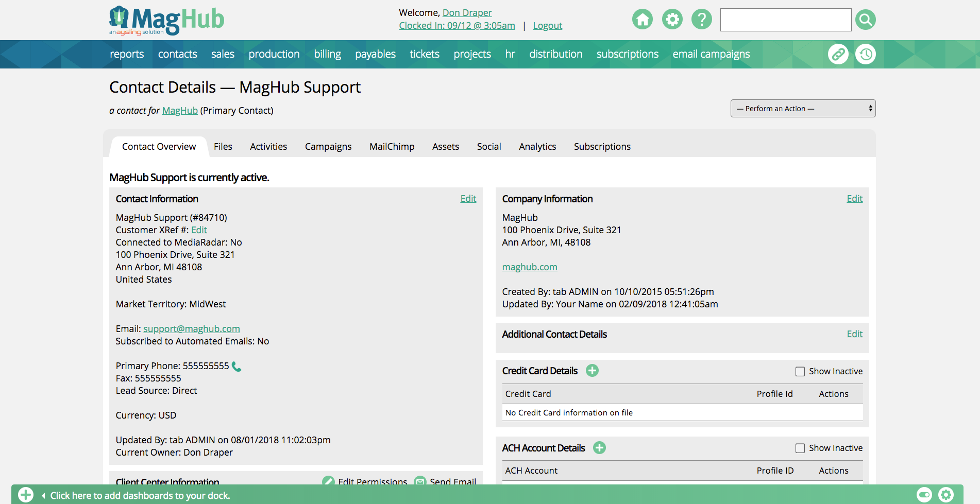Click the 'Profile Id' column header

pos(774,394)
